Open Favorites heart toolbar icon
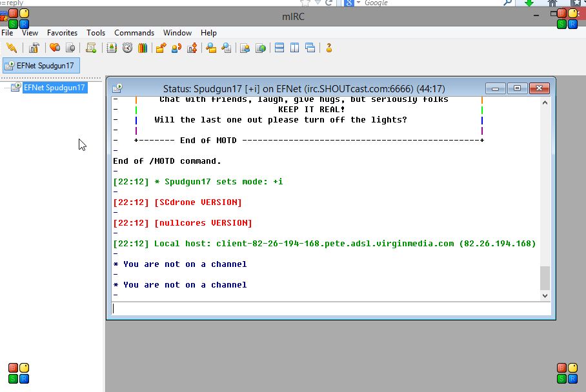This screenshot has width=586, height=392. click(x=55, y=48)
